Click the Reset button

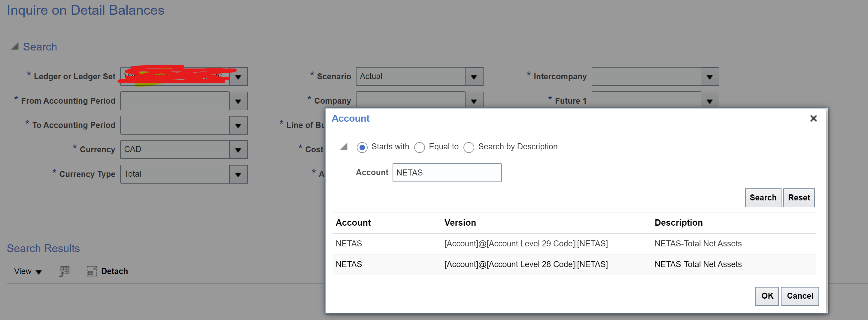point(799,198)
